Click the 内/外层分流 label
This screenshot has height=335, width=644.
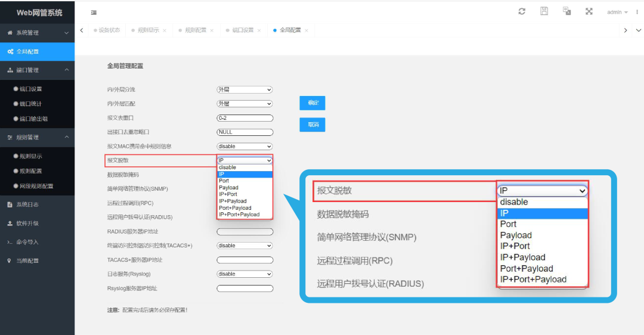coord(121,89)
